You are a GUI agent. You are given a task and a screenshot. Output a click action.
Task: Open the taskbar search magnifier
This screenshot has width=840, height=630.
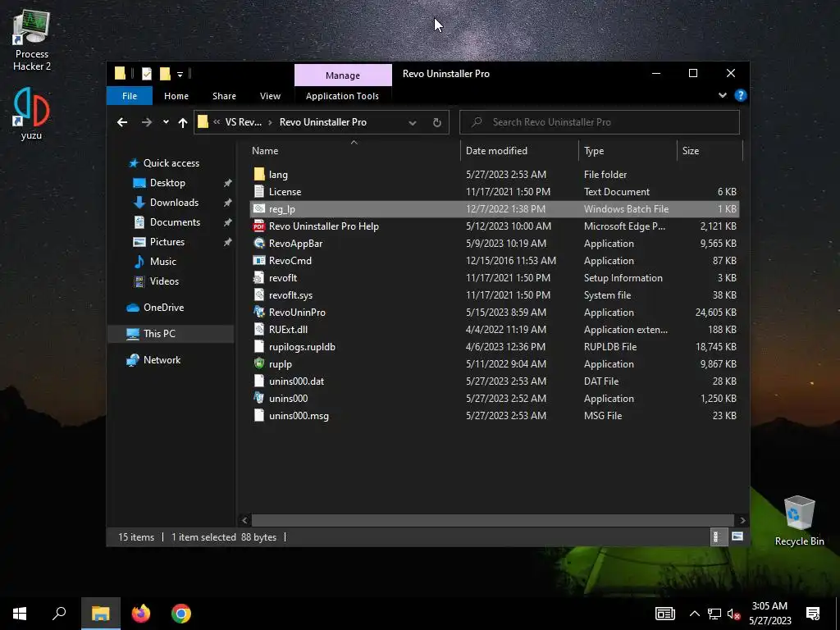[59, 614]
